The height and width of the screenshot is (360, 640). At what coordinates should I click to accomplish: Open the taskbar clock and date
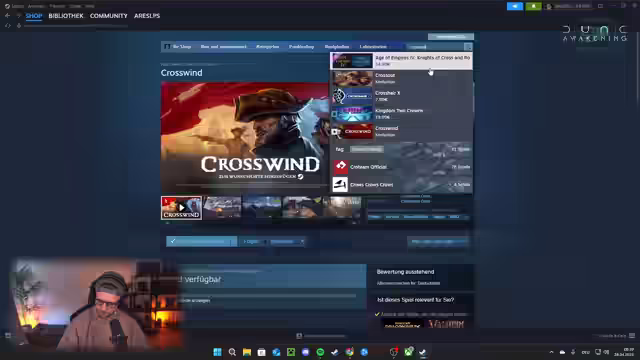point(625,352)
